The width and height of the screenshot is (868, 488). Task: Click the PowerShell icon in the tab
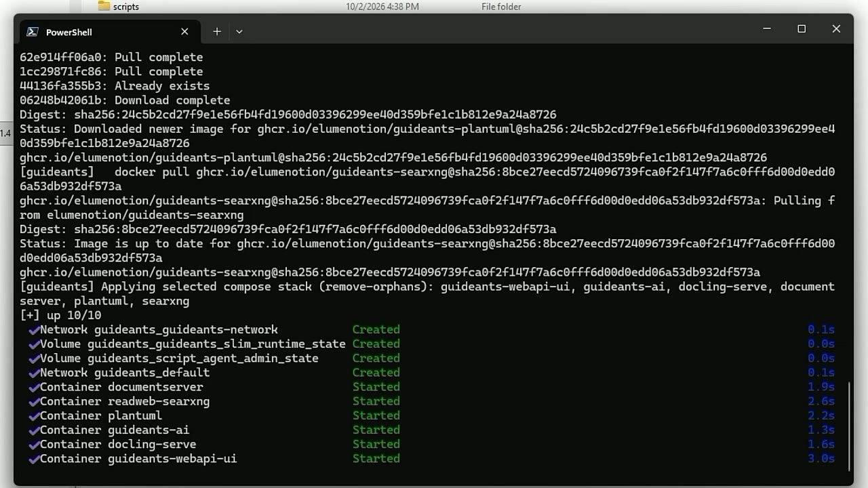tap(32, 32)
